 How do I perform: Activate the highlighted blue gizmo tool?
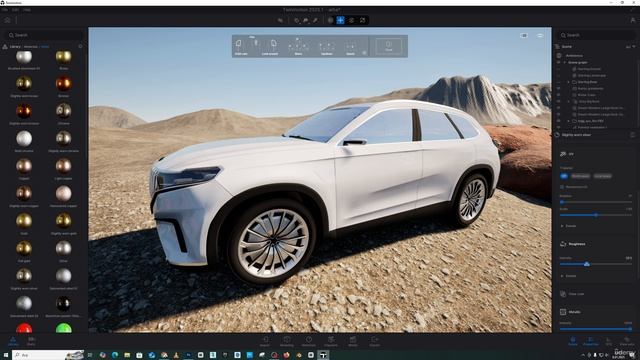[340, 20]
